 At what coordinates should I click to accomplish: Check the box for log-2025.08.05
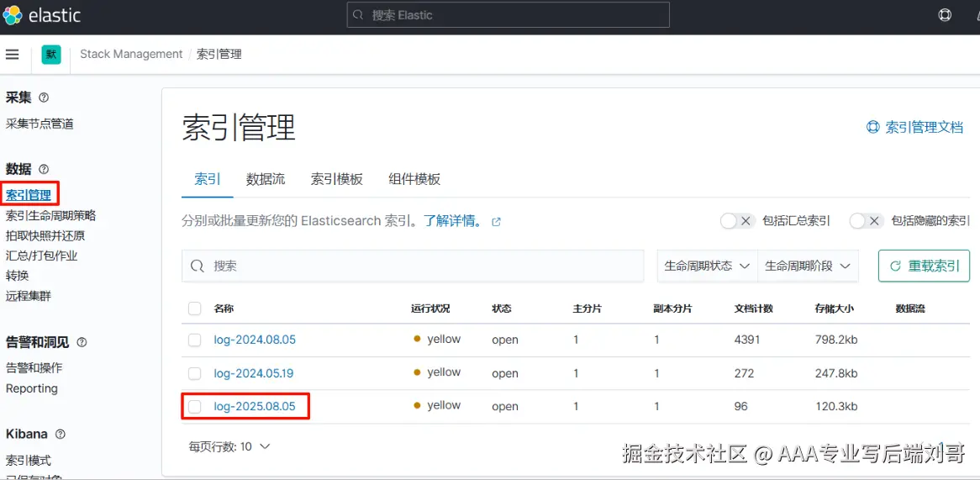click(x=195, y=407)
